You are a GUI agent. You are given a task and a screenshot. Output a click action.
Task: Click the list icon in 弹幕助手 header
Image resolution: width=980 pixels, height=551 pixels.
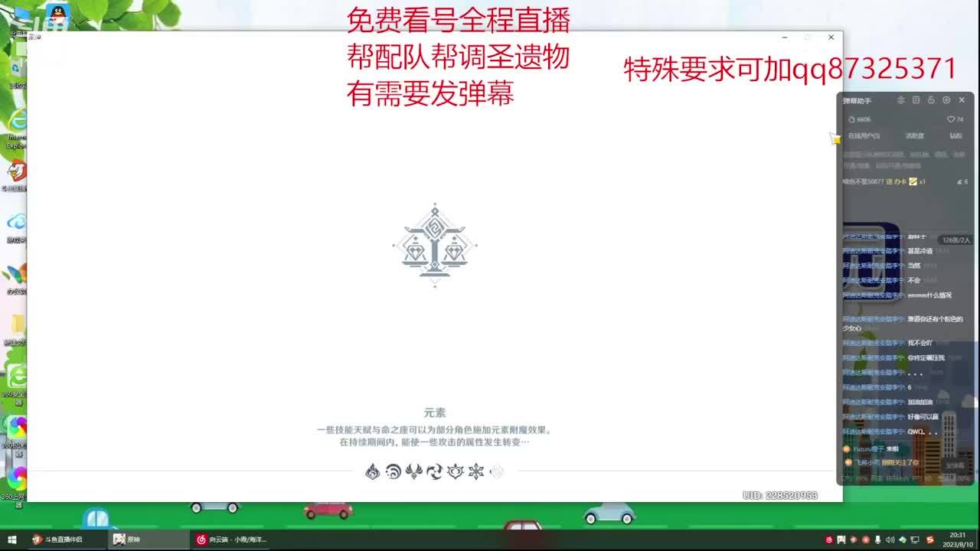coord(916,100)
